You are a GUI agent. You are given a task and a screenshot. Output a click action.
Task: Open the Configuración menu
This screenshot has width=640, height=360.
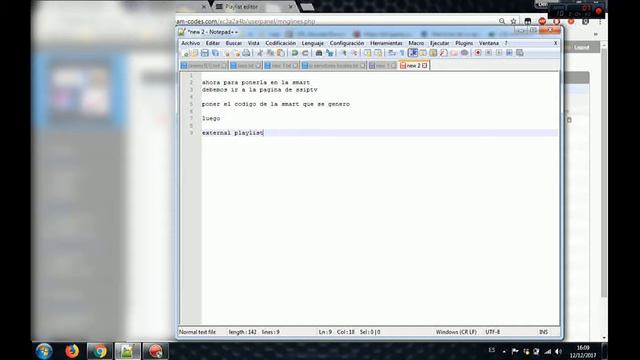[347, 43]
